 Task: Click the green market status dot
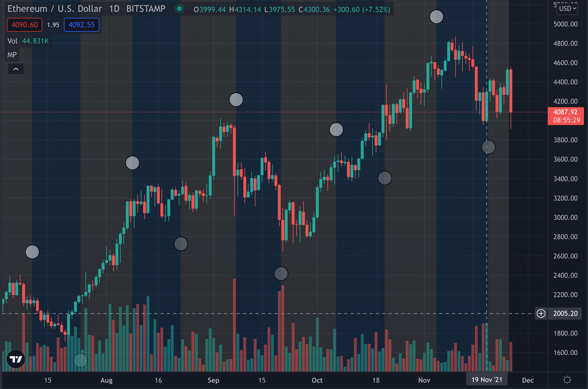coord(179,9)
